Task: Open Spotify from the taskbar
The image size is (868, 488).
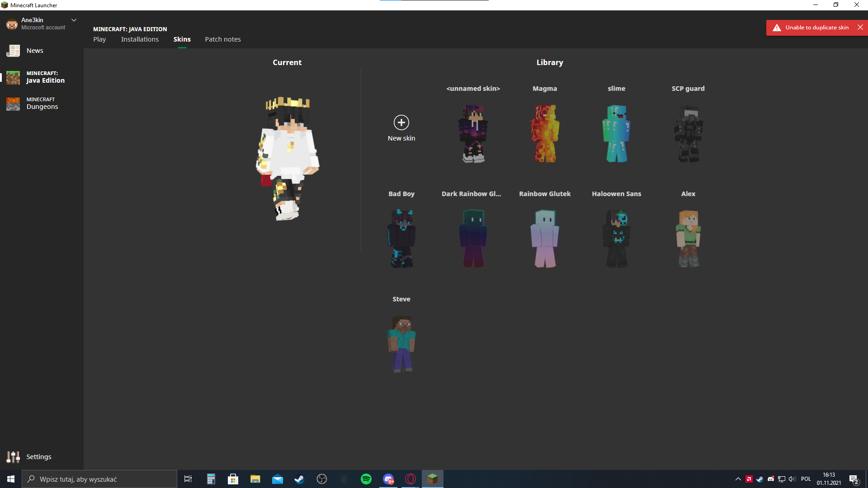Action: [366, 479]
